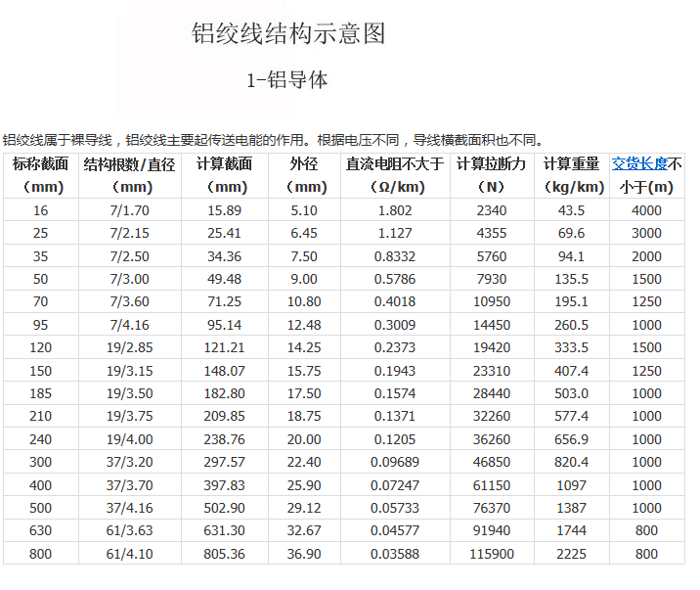Select the structure cell 37/4.16
This screenshot has height=590, width=700.
tap(129, 508)
